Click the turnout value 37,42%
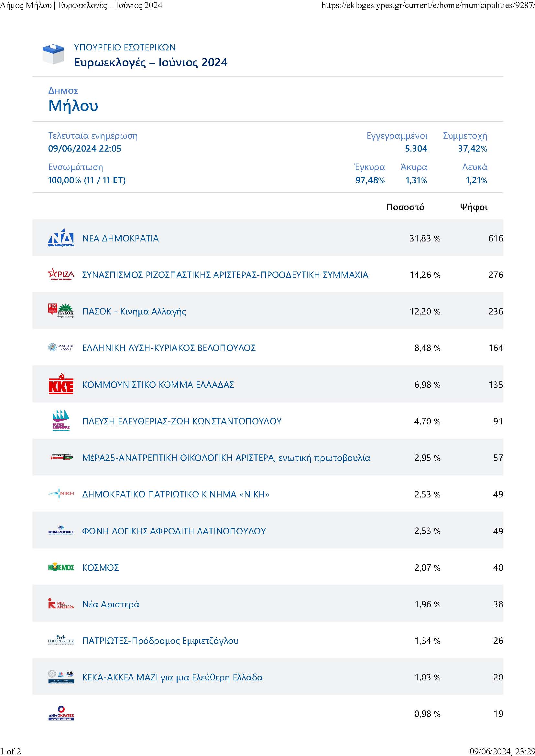Image resolution: width=535 pixels, height=756 pixels. pos(472,148)
